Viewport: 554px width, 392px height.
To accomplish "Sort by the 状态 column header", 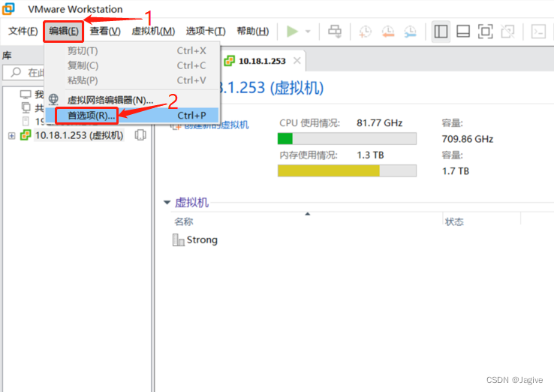I will click(x=454, y=222).
